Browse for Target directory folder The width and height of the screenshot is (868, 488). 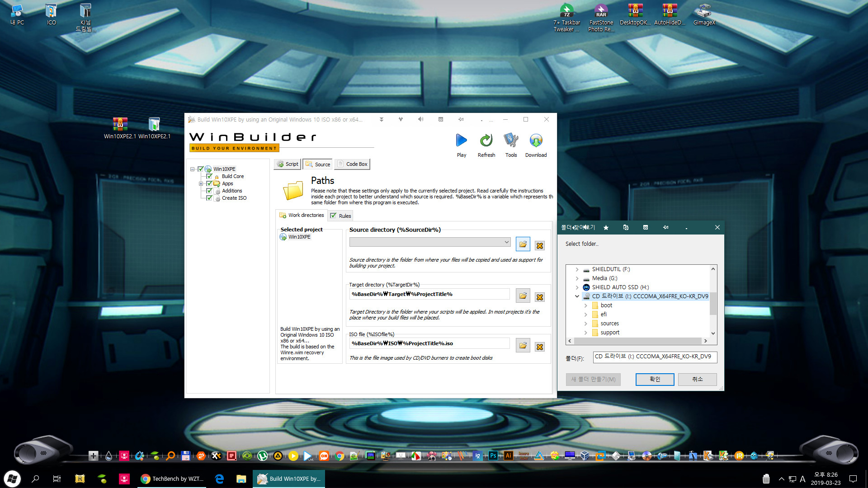523,296
